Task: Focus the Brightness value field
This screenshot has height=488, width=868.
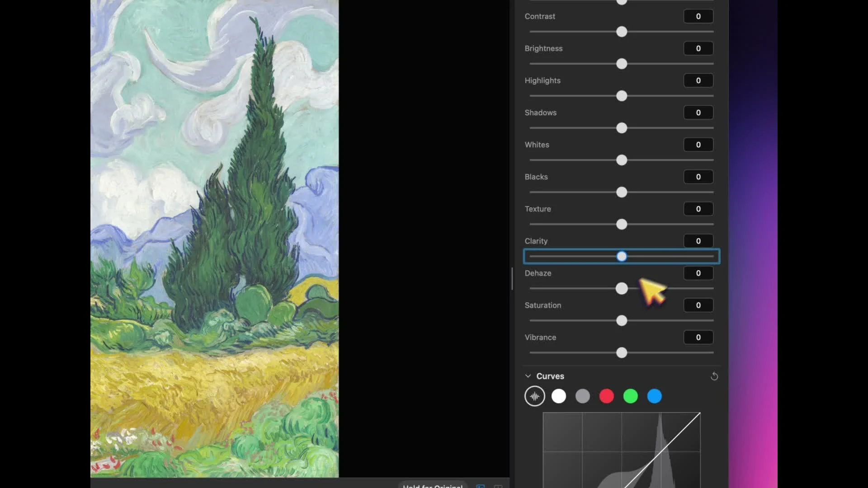Action: [x=698, y=48]
